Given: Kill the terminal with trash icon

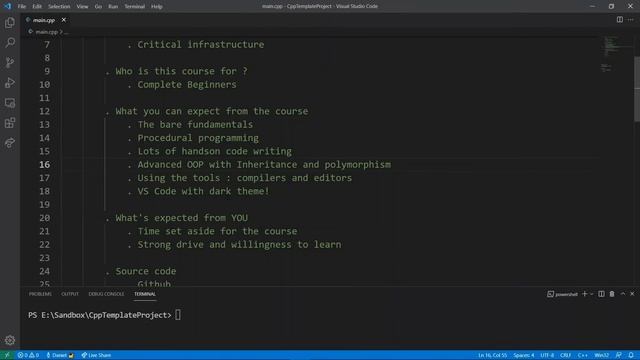Looking at the screenshot, I should pos(612,294).
